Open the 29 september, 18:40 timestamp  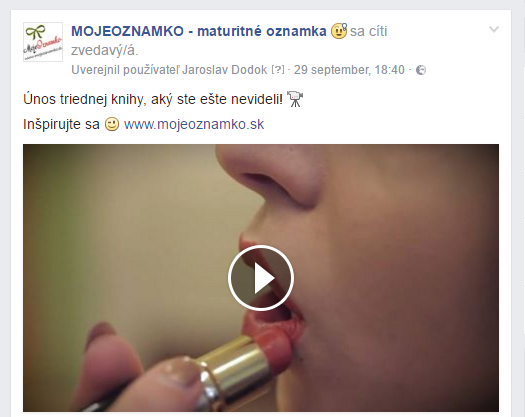click(x=349, y=70)
